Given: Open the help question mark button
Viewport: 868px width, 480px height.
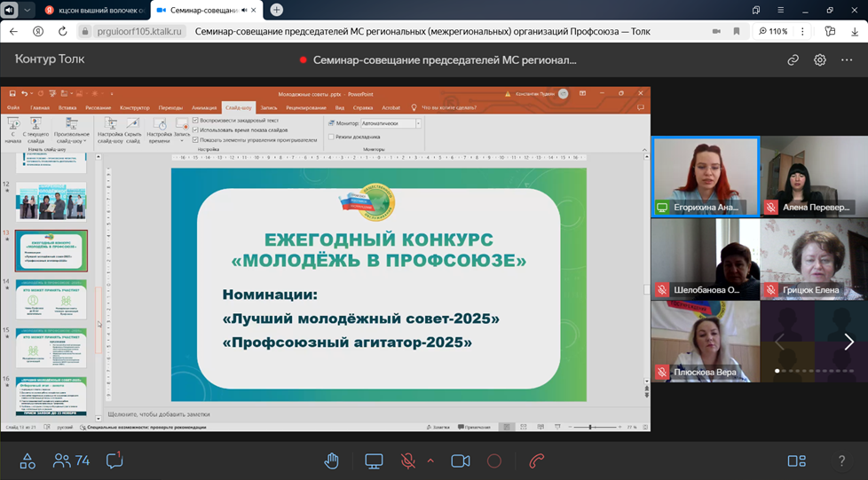Looking at the screenshot, I should tap(841, 460).
